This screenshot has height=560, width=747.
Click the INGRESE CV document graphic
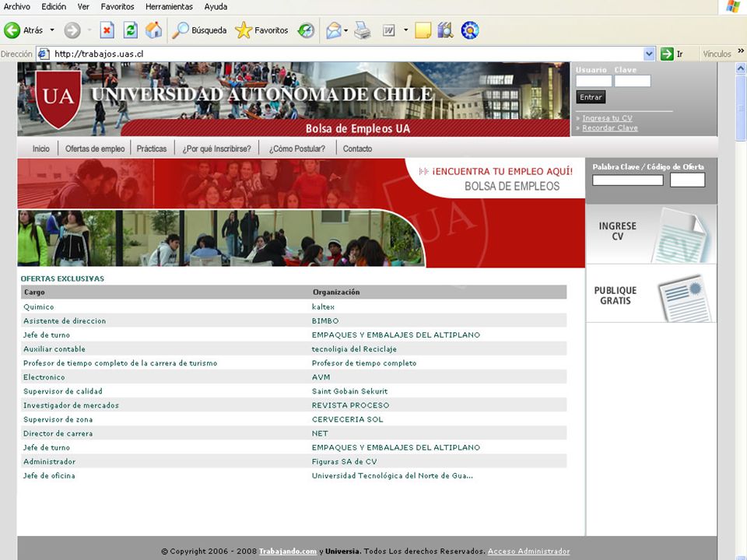tap(682, 235)
